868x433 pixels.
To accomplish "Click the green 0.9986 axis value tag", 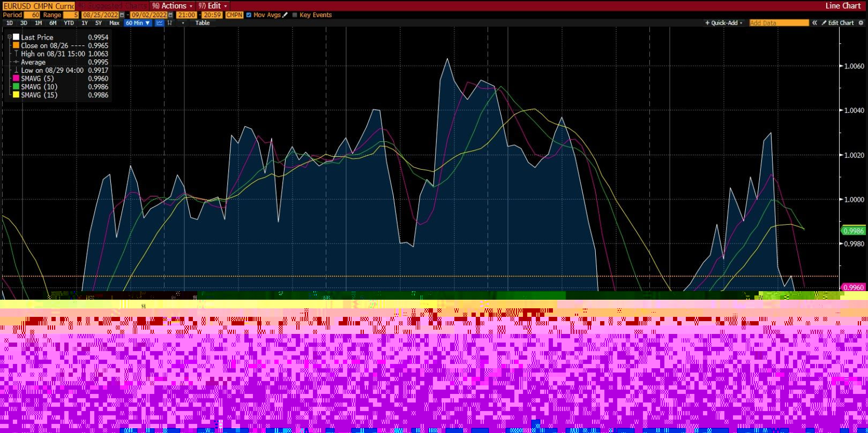I will click(854, 231).
